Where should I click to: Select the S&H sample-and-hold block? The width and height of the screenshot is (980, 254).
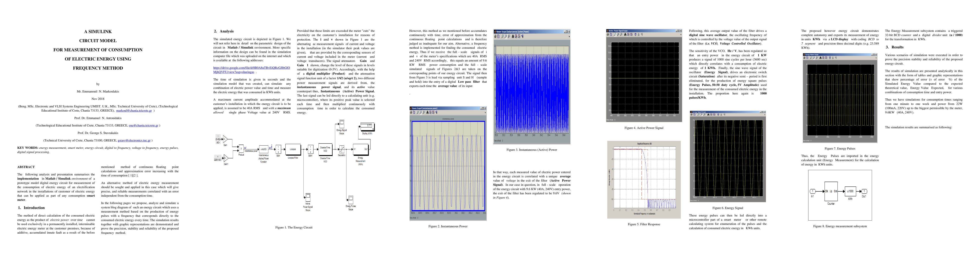[278, 149]
